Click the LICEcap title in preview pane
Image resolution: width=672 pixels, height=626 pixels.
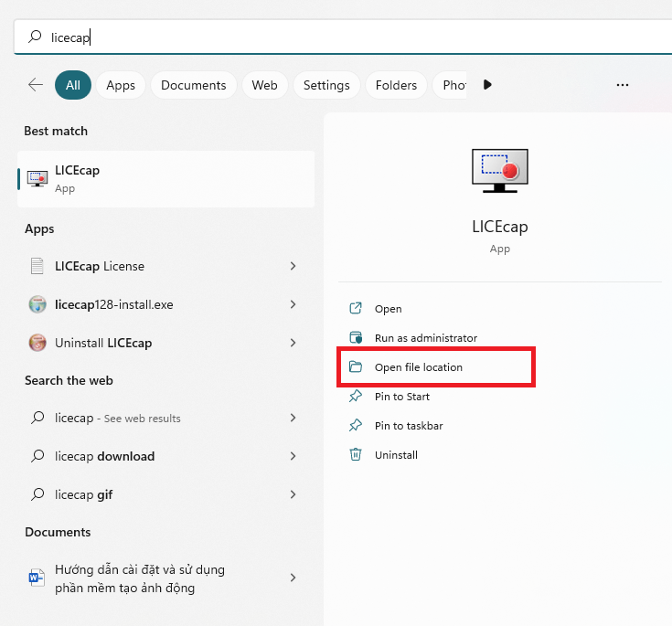(x=500, y=227)
